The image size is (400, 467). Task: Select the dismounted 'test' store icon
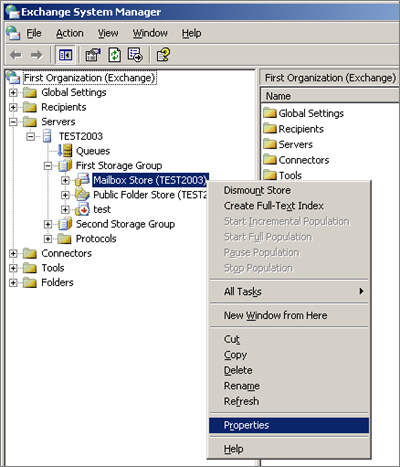click(82, 209)
